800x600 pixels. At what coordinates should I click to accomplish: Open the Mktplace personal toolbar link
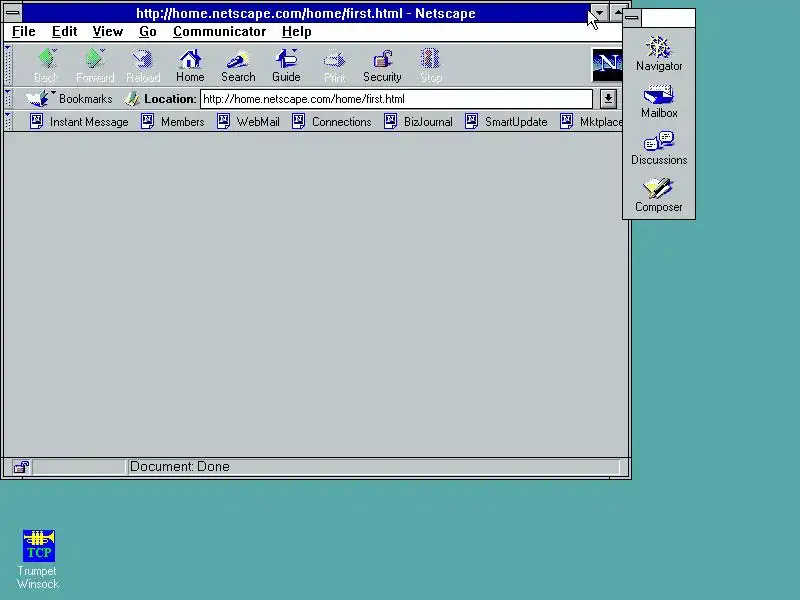click(591, 121)
